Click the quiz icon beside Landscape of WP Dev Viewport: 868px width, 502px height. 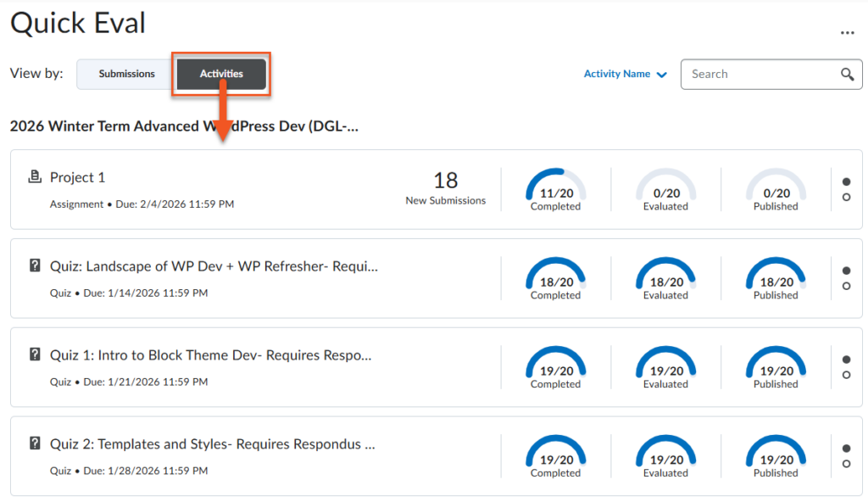click(35, 266)
